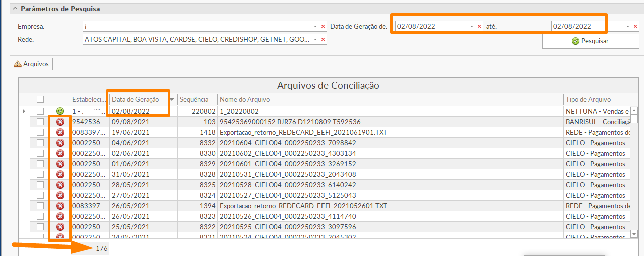Clear the Rede field with red X
644x256 pixels.
point(323,39)
